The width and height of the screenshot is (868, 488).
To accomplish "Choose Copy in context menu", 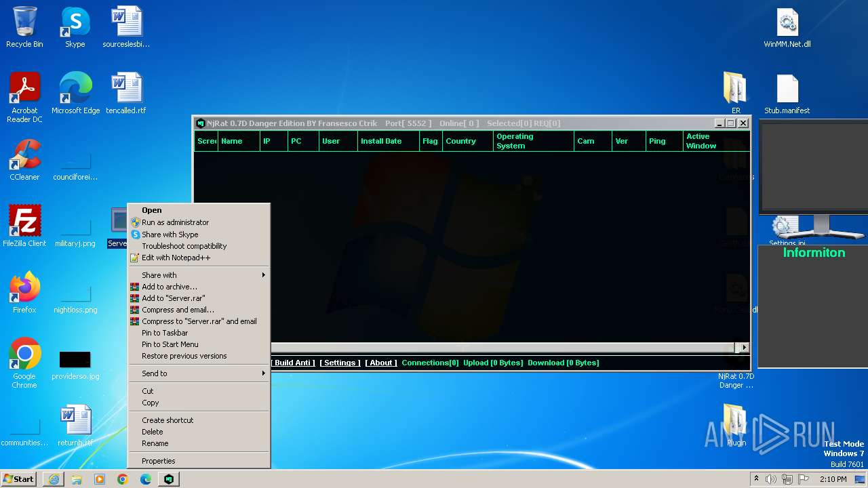I will click(x=199, y=403).
